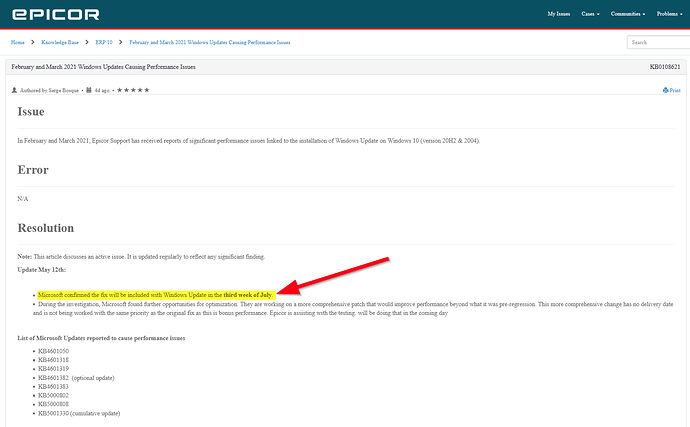This screenshot has width=690, height=427.
Task: Open ERP 10 breadcrumb link
Action: tap(104, 42)
